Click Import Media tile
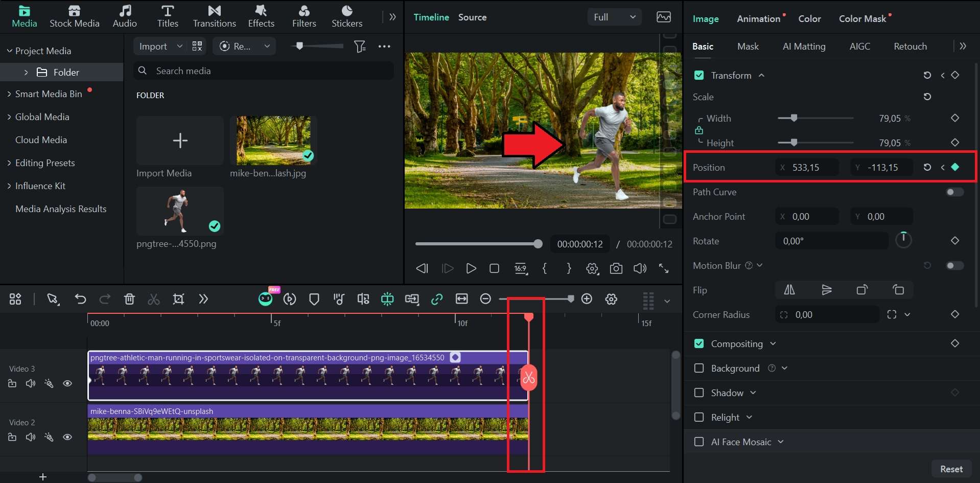The image size is (980, 483). [180, 141]
